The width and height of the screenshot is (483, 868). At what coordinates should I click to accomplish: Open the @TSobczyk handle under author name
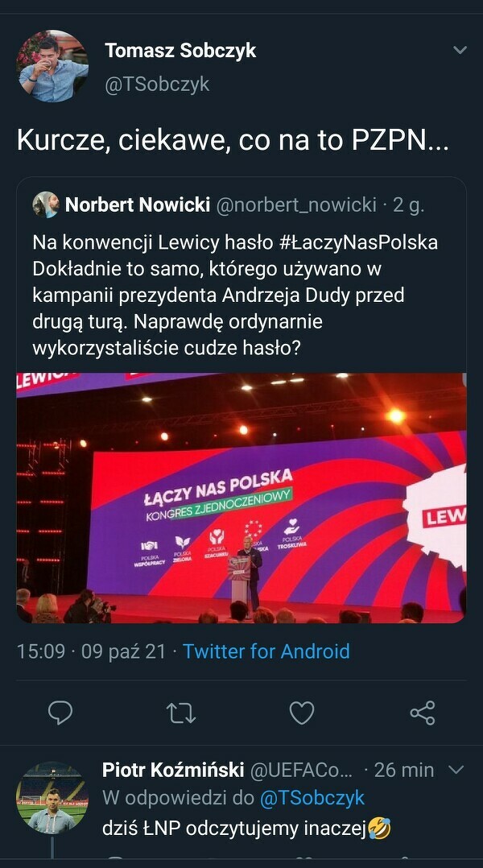pyautogui.click(x=157, y=84)
